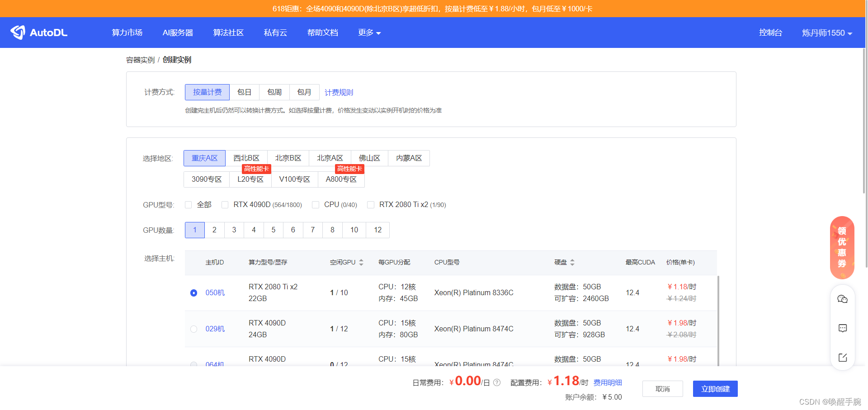Select region 佛山区
Screen dimensions: 868x410
369,158
